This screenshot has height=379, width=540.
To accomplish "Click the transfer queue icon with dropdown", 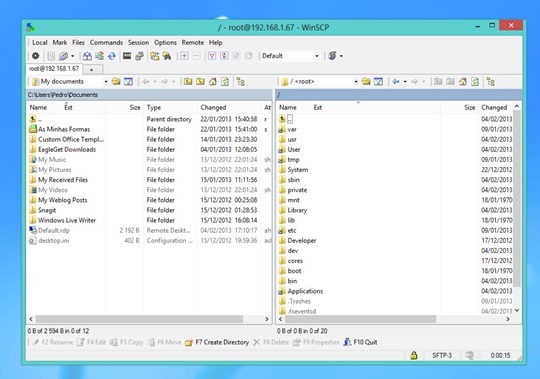I will point(63,56).
